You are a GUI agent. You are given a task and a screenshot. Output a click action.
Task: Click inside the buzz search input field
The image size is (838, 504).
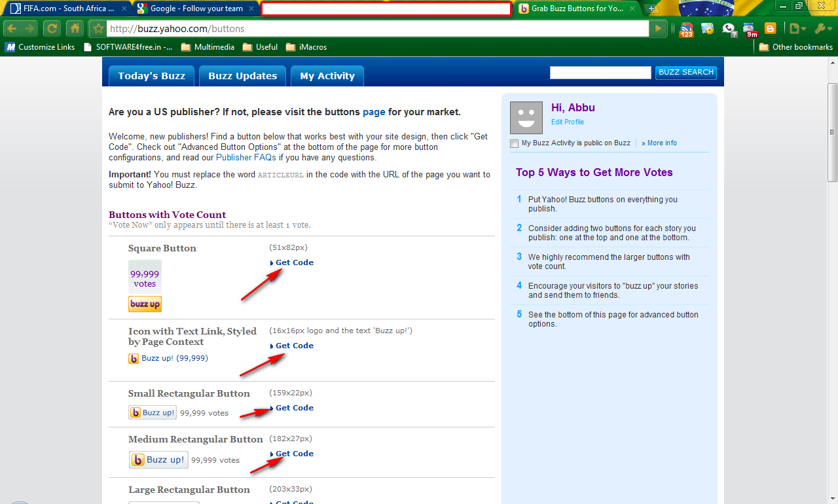pos(600,72)
